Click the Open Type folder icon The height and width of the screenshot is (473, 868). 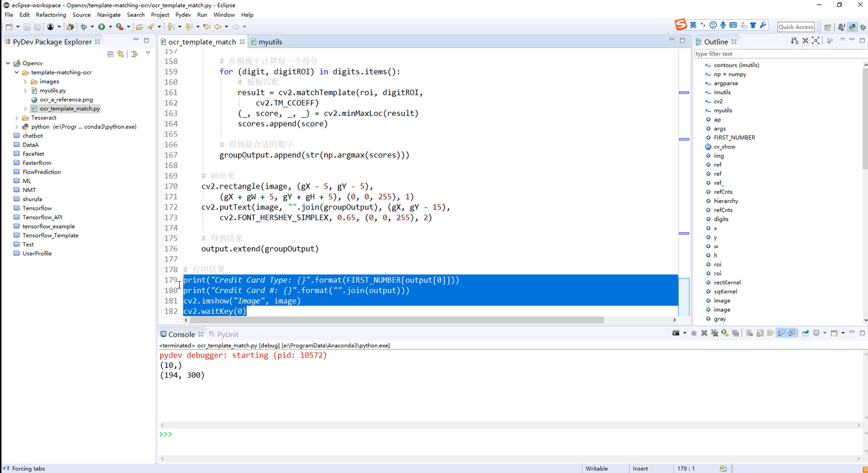click(139, 27)
